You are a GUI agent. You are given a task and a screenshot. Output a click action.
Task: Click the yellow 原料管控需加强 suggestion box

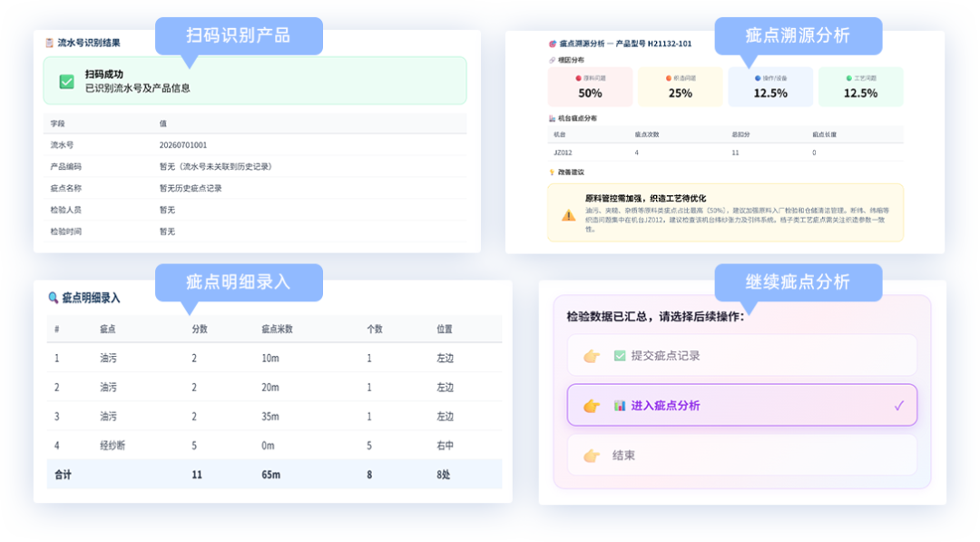click(726, 212)
